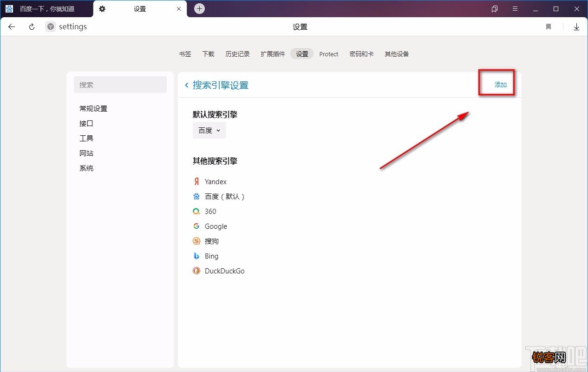Select 接口 in the sidebar

[x=86, y=123]
